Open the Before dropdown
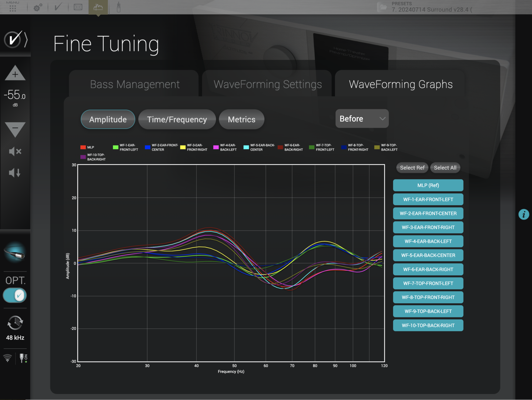This screenshot has height=400, width=532. [362, 119]
